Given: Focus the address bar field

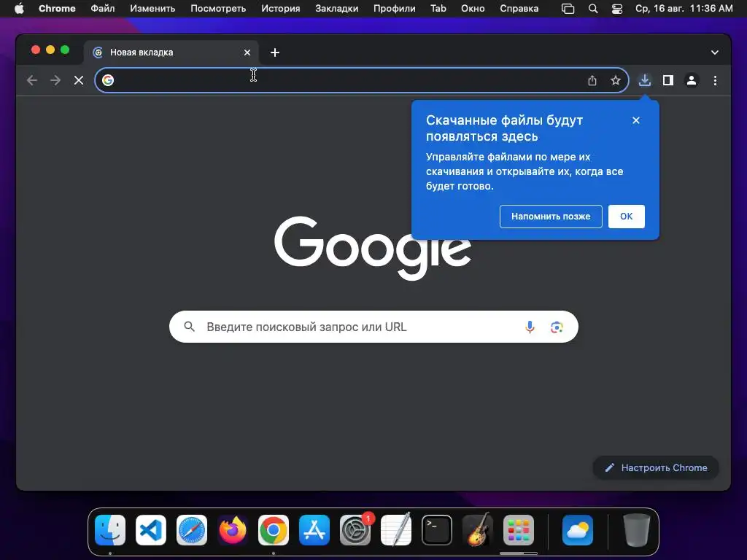Looking at the screenshot, I should click(362, 80).
